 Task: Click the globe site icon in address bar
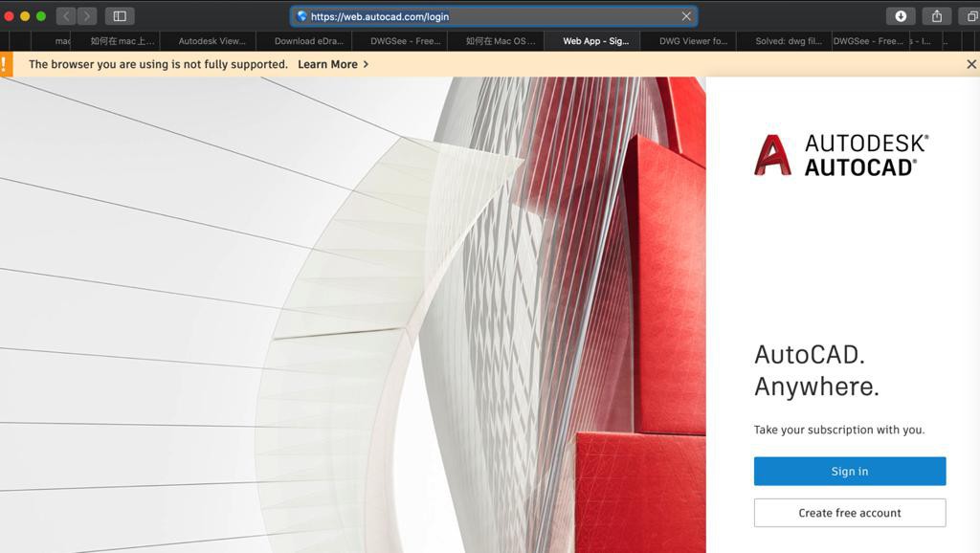coord(301,16)
